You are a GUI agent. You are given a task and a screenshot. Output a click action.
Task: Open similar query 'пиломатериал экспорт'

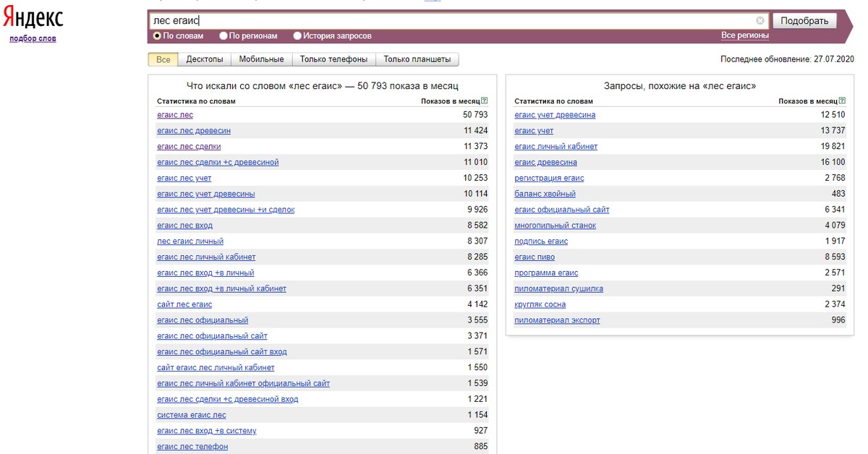[557, 320]
